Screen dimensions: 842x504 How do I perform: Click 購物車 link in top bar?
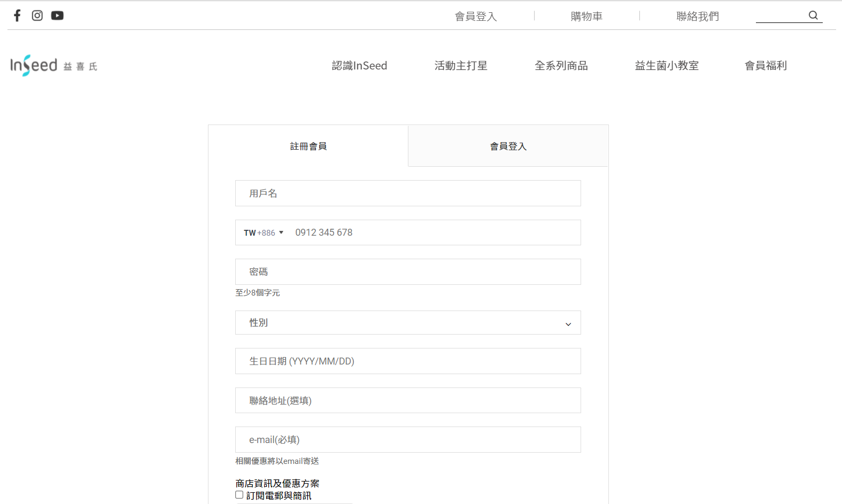(x=586, y=17)
